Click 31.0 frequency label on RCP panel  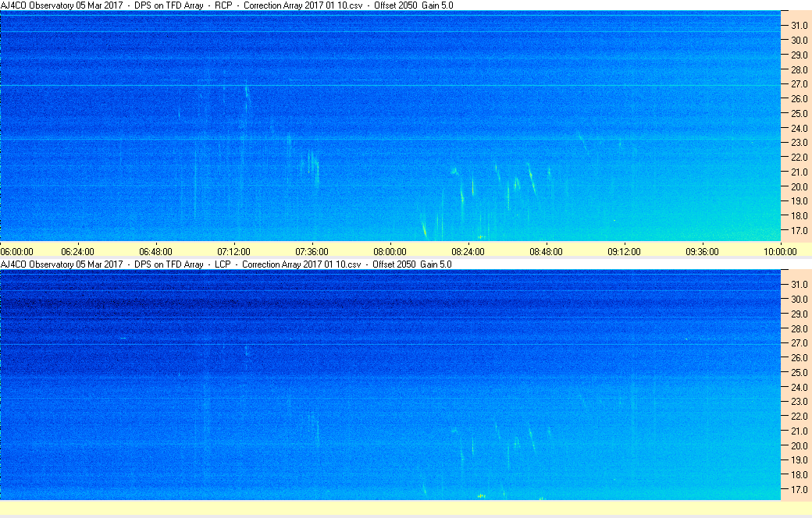[799, 26]
